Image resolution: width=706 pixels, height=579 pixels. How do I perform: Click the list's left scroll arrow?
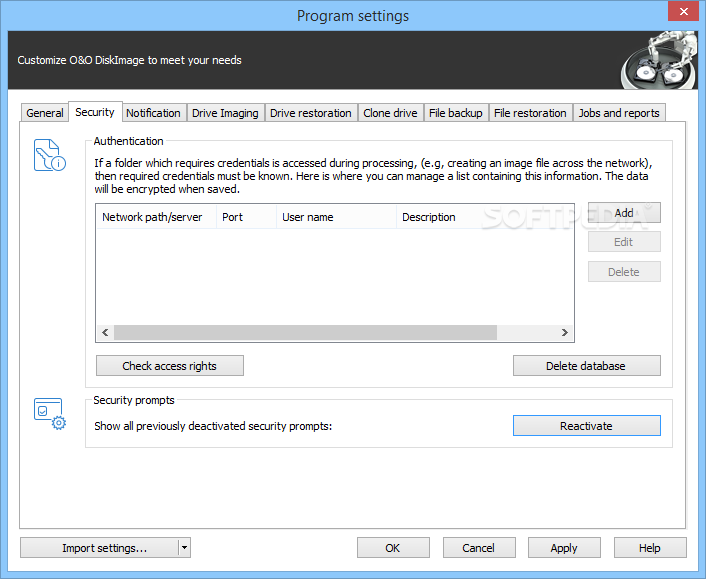click(105, 332)
